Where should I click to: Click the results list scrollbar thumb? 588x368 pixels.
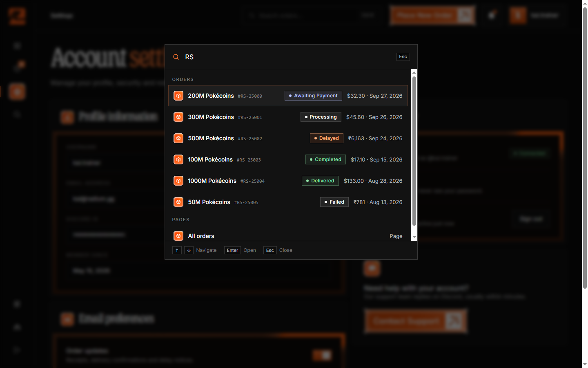point(414,151)
